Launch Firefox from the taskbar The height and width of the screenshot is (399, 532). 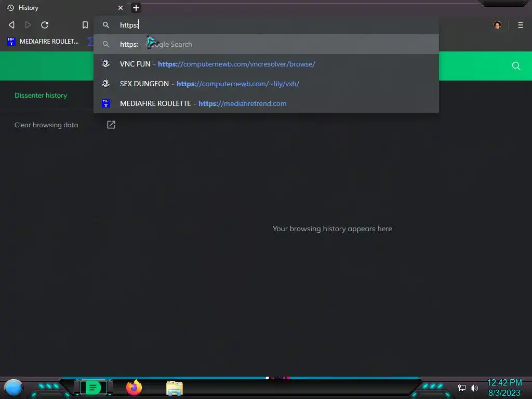click(x=134, y=388)
